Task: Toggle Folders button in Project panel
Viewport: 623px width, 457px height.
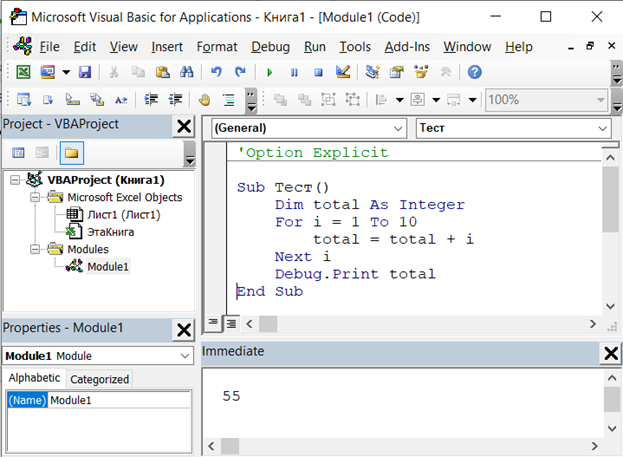Action: tap(72, 153)
